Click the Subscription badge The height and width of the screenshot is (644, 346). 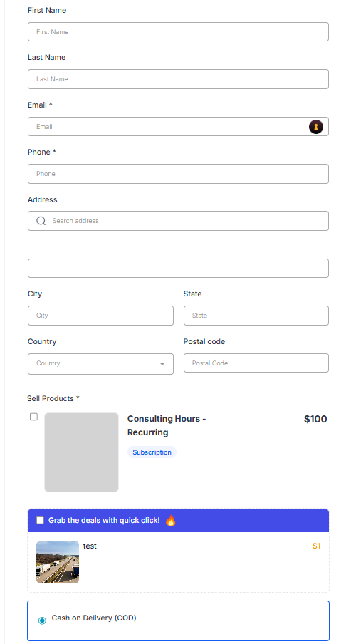[152, 452]
